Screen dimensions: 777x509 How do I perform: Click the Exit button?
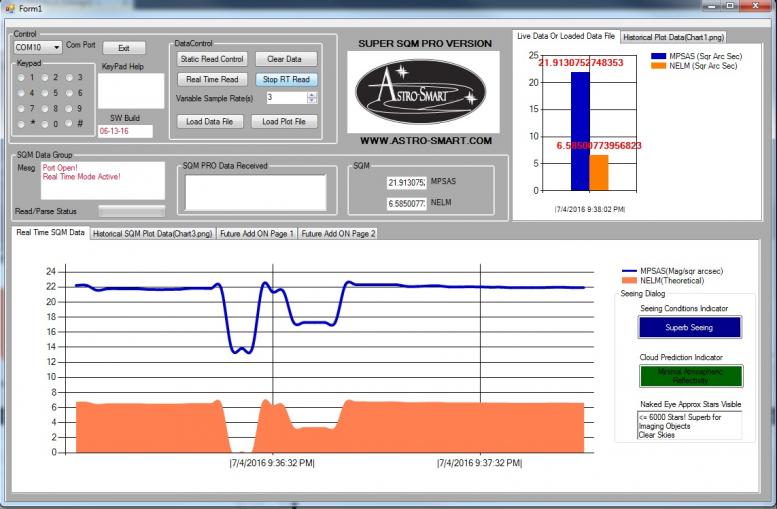tap(124, 48)
